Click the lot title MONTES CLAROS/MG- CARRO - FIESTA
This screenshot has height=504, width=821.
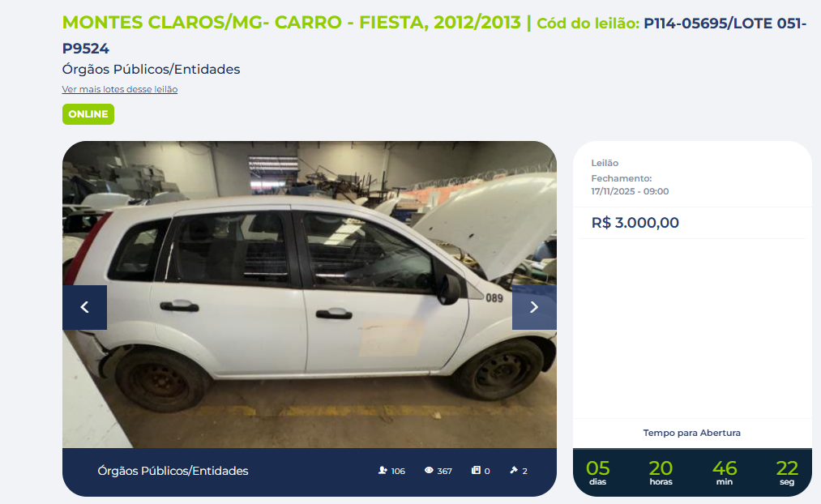[292, 23]
